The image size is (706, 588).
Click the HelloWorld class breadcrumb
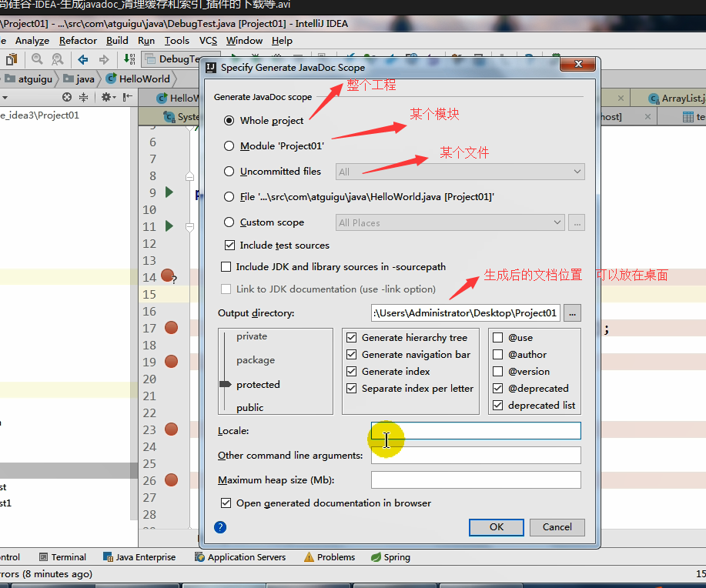(139, 79)
